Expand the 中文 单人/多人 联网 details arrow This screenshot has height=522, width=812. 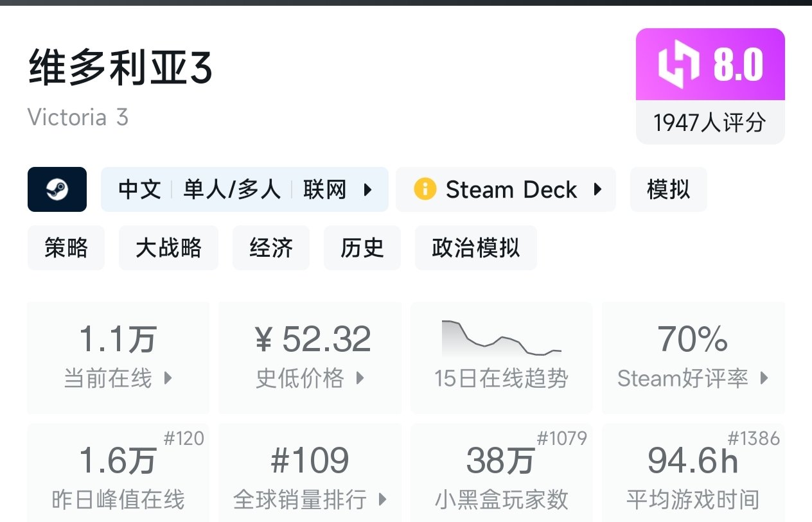point(368,189)
